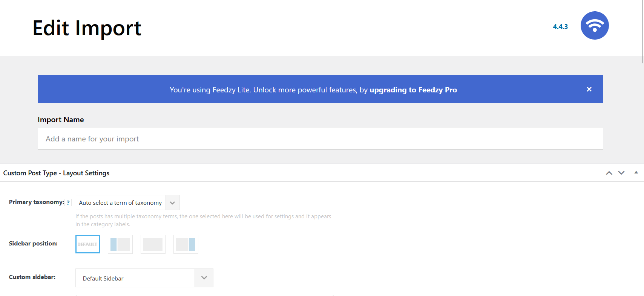Select the no-sidebar full width layout
This screenshot has width=644, height=296.
pos(153,244)
